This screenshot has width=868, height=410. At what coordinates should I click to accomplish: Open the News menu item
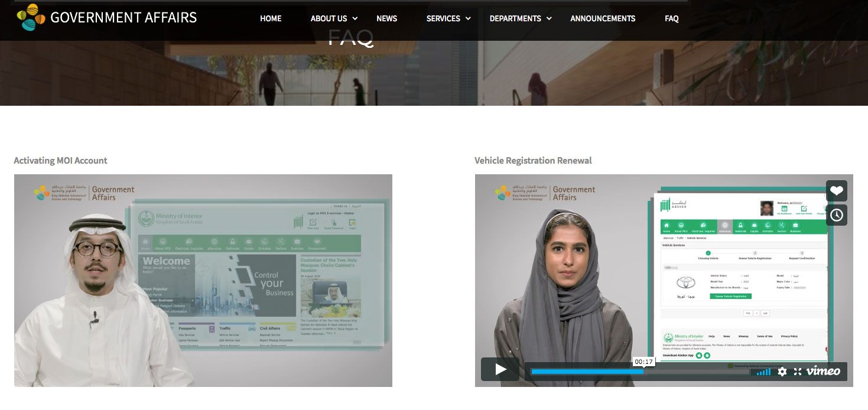(386, 18)
